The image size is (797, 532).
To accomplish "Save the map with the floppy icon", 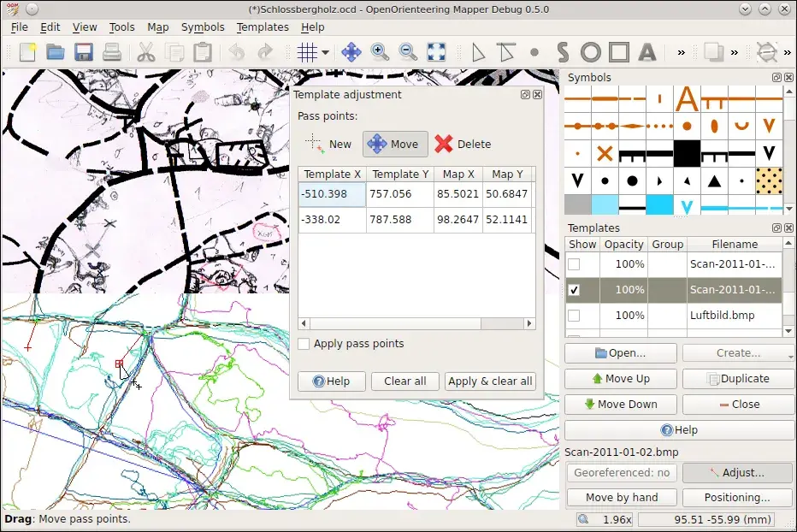I will [84, 52].
